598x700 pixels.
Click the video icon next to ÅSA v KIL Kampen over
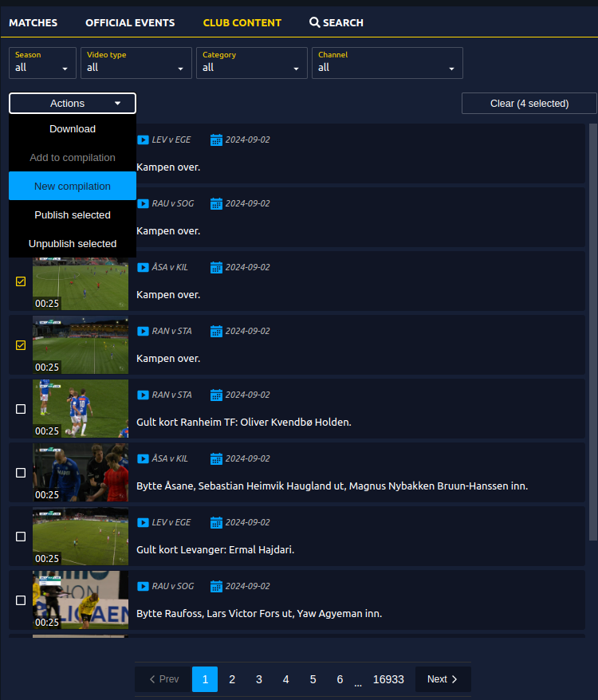143,268
